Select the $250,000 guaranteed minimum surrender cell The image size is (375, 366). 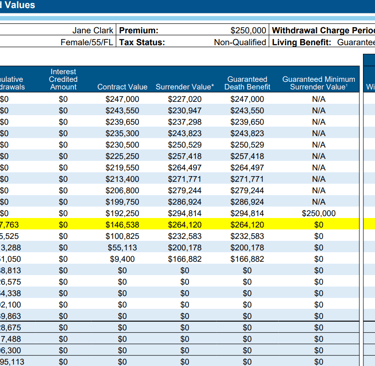[x=319, y=213]
